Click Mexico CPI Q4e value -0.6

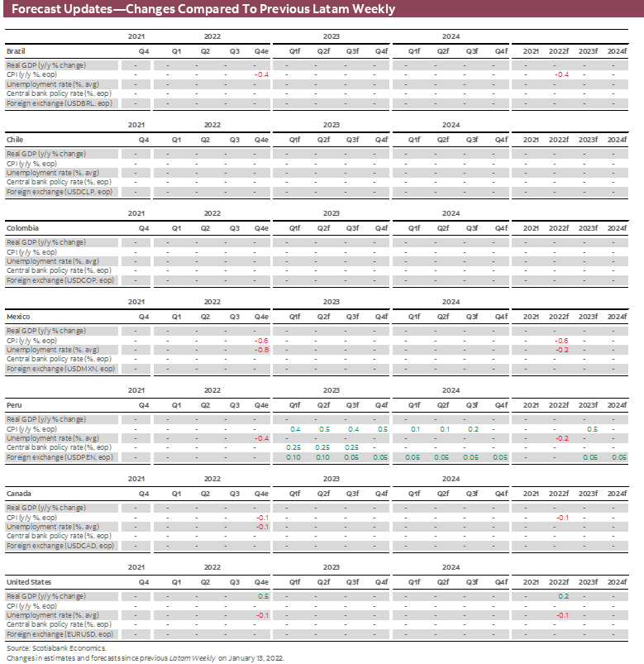pyautogui.click(x=262, y=341)
